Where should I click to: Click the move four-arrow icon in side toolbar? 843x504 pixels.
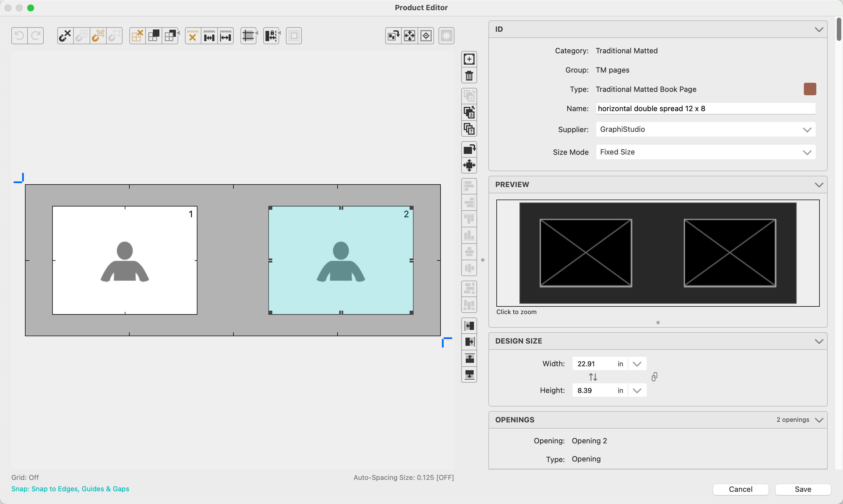469,165
